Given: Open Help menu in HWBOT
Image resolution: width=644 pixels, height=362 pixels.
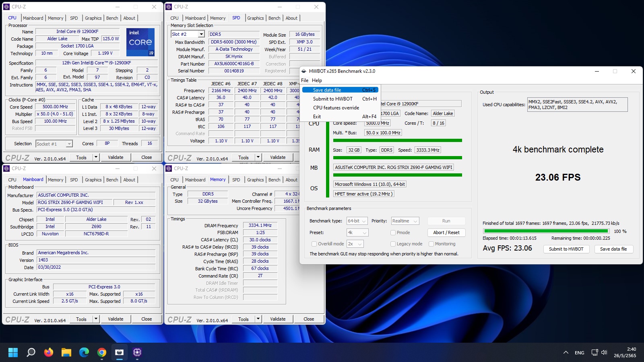Looking at the screenshot, I should click(x=317, y=80).
